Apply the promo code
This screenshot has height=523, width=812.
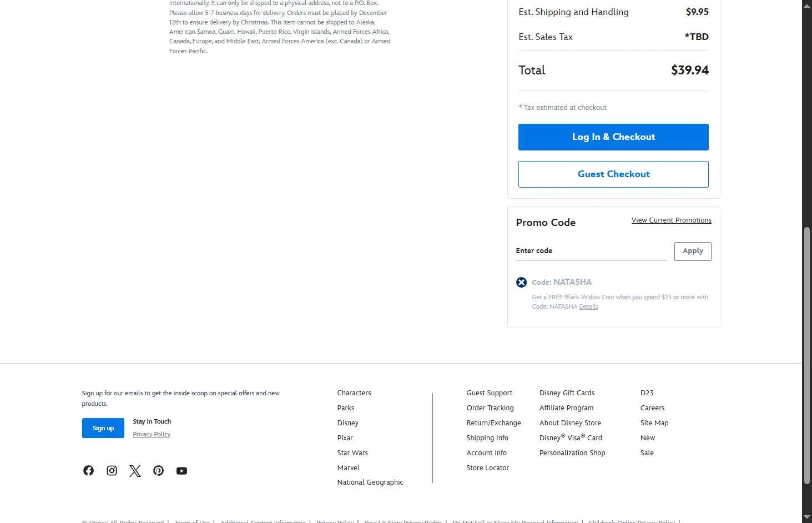coord(693,251)
